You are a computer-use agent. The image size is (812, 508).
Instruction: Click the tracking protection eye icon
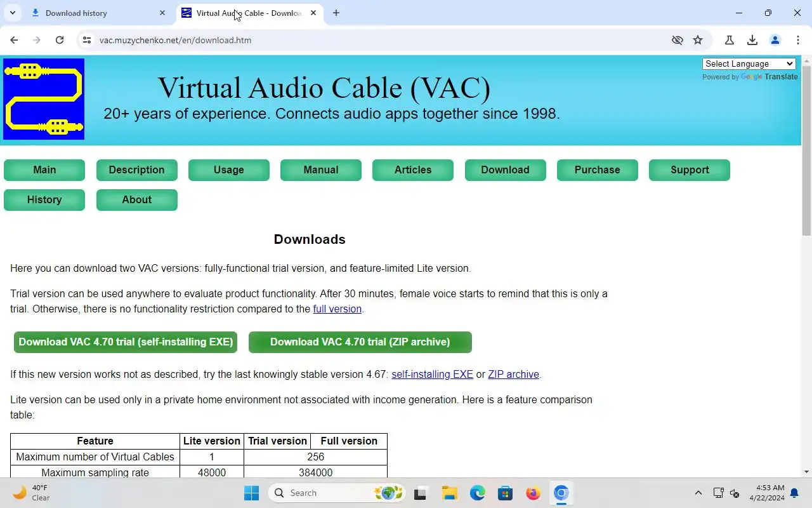[x=678, y=40]
